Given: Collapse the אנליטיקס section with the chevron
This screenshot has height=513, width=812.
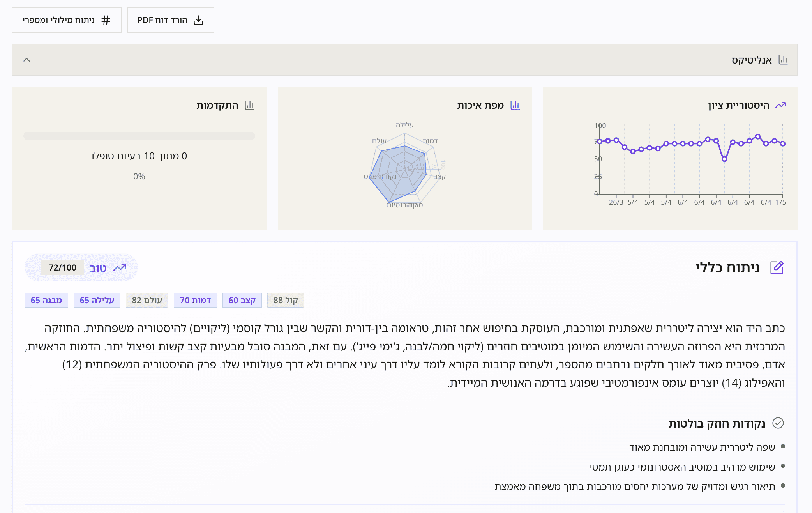Looking at the screenshot, I should pyautogui.click(x=26, y=60).
